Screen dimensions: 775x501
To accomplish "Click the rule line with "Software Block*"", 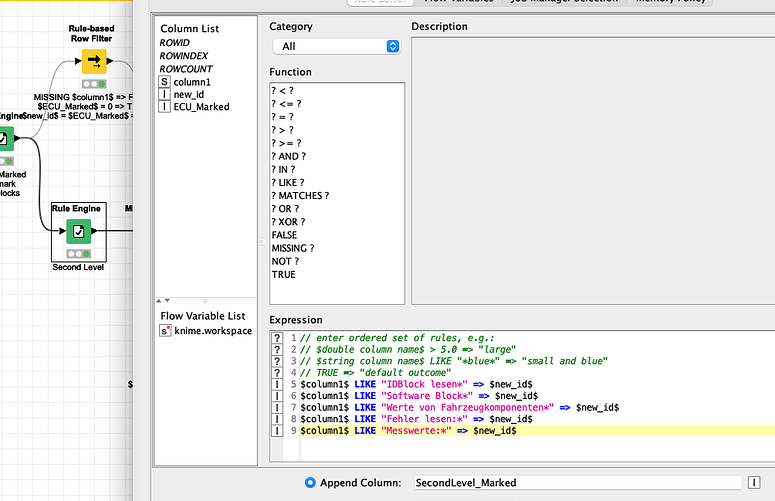I will pyautogui.click(x=419, y=396).
